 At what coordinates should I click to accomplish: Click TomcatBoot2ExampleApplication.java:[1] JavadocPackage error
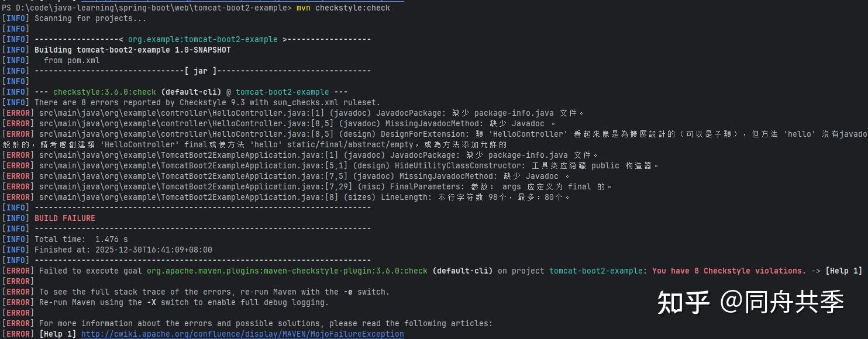pos(301,155)
